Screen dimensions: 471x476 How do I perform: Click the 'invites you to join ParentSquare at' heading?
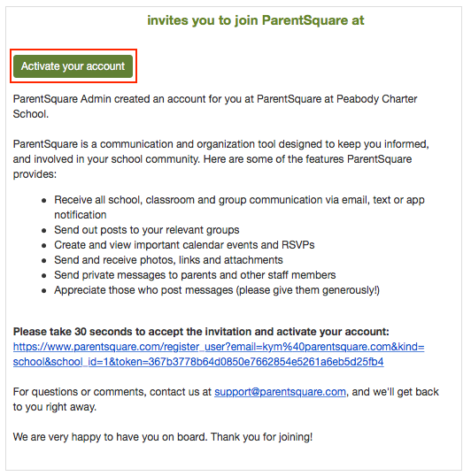coord(255,20)
